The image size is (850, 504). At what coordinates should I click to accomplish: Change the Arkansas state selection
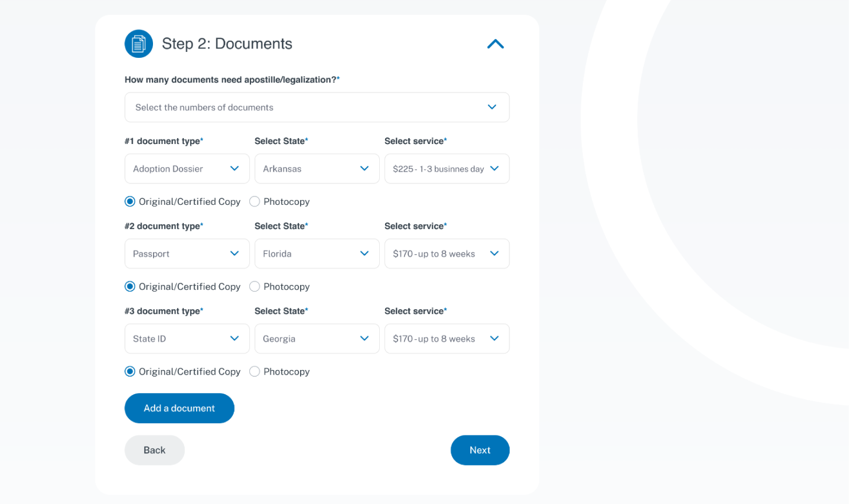click(317, 169)
